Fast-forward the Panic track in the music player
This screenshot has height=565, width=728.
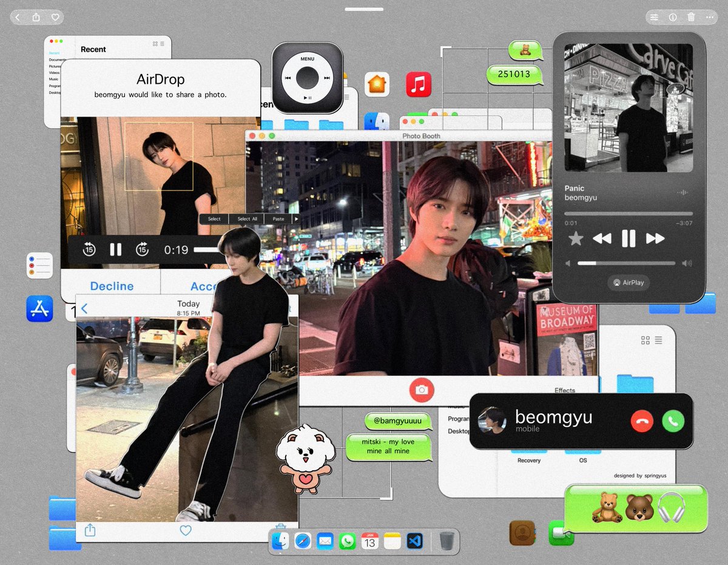[x=655, y=239]
